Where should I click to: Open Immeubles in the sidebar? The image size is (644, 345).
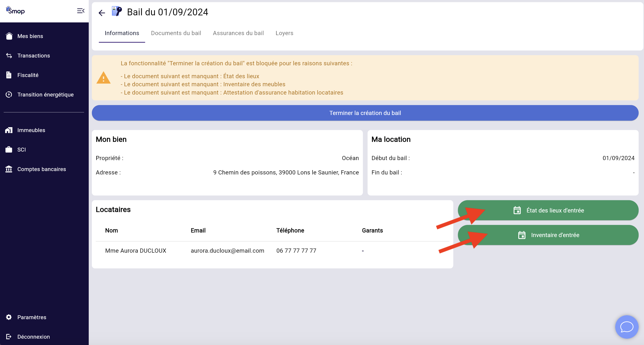31,130
